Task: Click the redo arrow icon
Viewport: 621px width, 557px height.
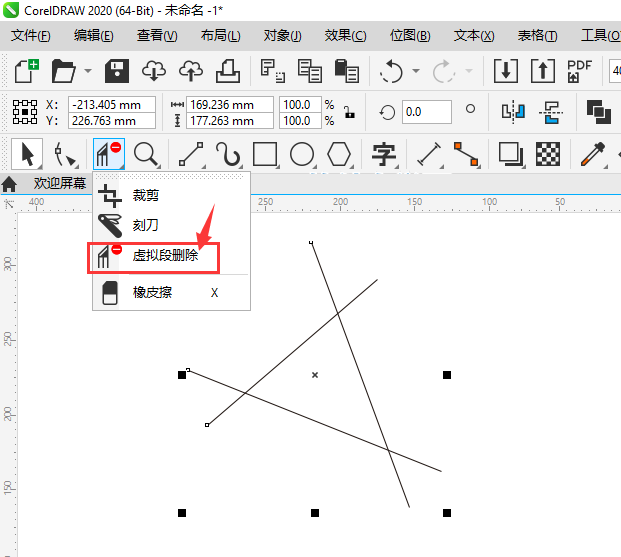Action: 444,71
